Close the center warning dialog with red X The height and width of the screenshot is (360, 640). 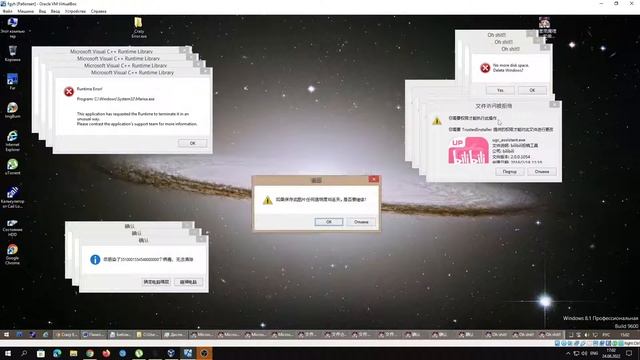pyautogui.click(x=373, y=179)
